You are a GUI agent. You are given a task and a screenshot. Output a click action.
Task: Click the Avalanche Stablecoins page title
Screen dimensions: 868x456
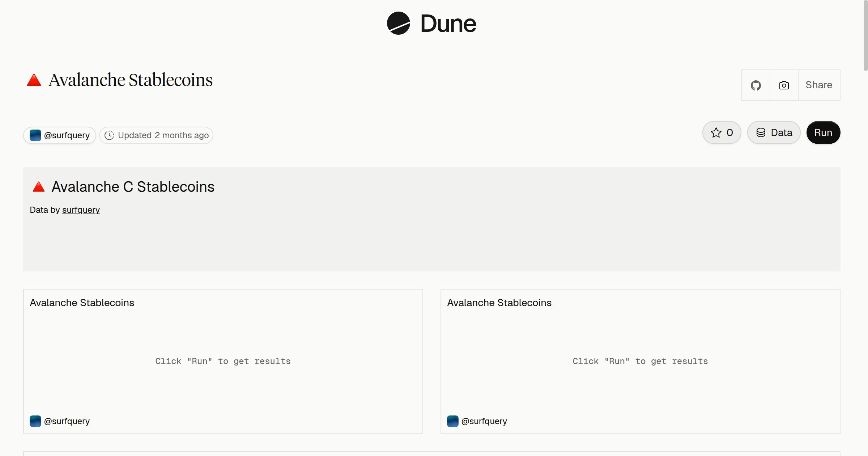point(131,80)
